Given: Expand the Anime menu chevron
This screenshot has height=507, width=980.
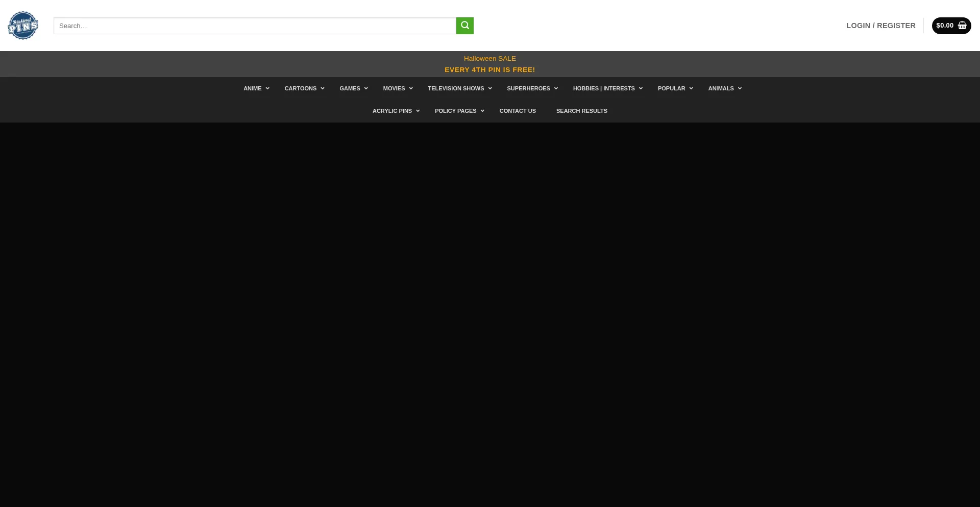Looking at the screenshot, I should pos(267,88).
